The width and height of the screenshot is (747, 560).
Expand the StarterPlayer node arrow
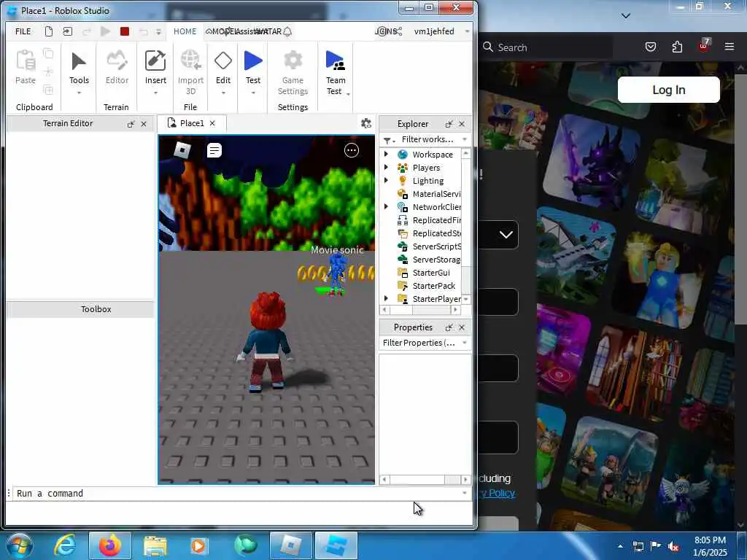387,298
